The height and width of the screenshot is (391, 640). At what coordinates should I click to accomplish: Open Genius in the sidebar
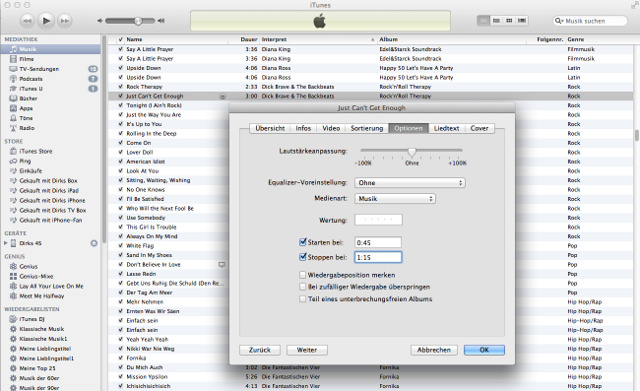[x=29, y=267]
